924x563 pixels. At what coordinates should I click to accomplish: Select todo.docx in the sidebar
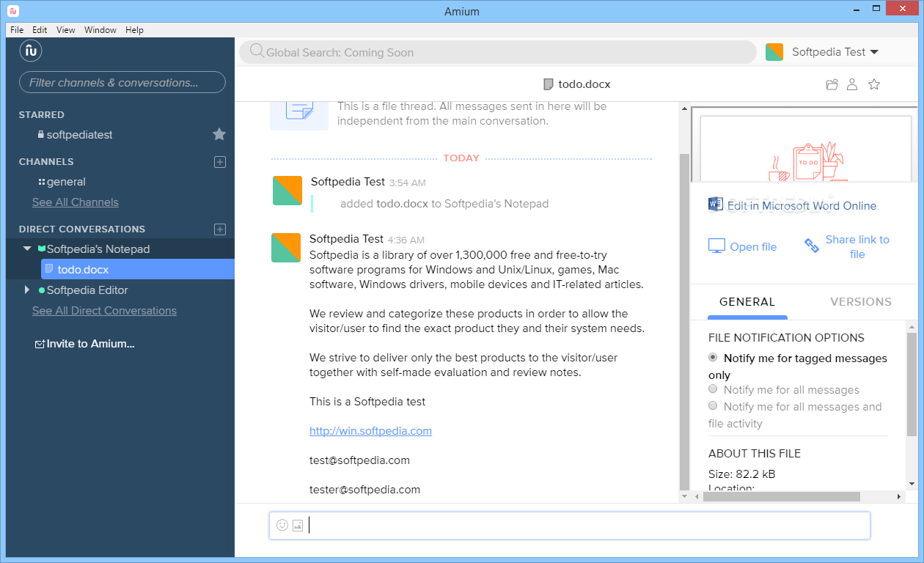coord(138,269)
